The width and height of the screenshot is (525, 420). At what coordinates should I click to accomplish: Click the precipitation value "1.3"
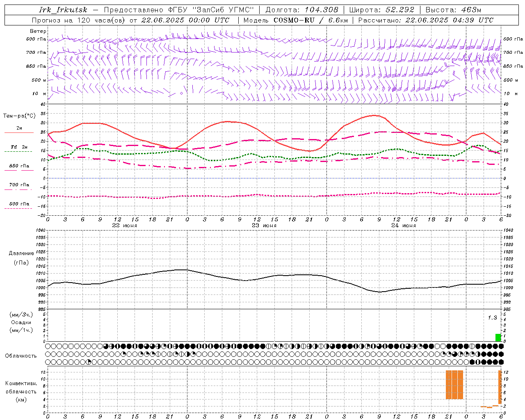coord(492,317)
